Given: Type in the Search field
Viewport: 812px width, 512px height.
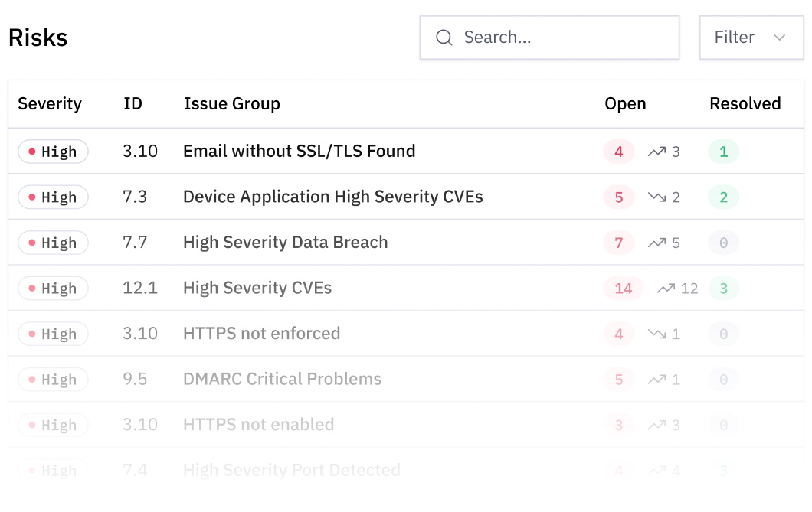Looking at the screenshot, I should 563,38.
